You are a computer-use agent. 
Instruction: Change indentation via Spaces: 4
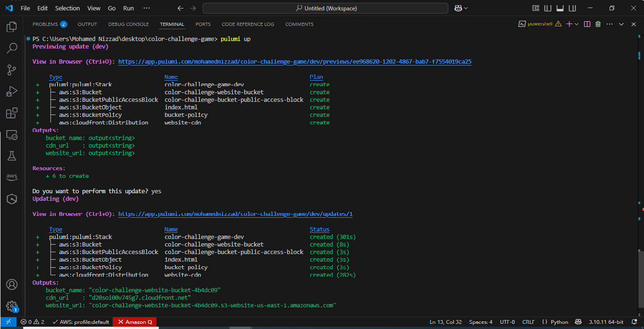[x=481, y=322]
